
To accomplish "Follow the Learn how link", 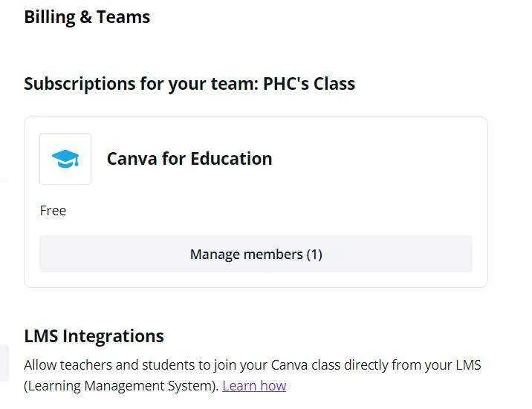I will tap(254, 386).
